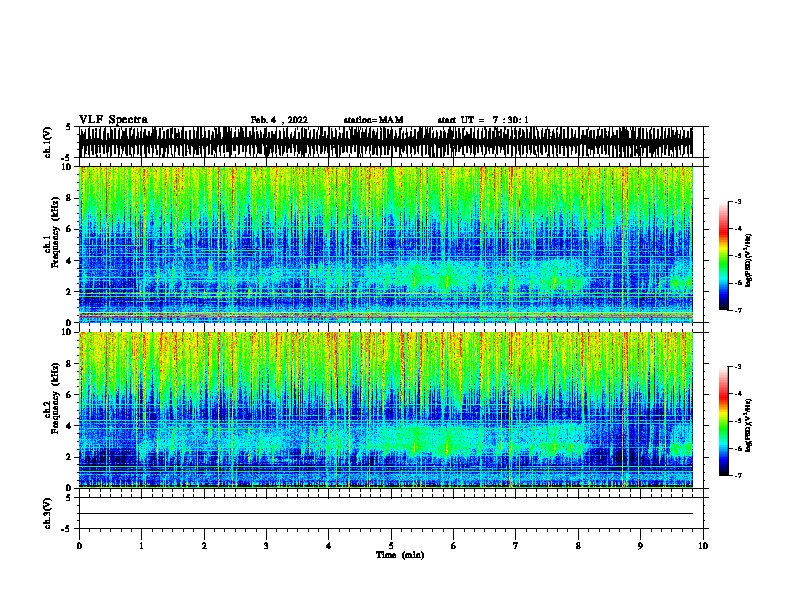Click "-7" on the ch.1 color bar
The image size is (792, 612).
tap(737, 310)
